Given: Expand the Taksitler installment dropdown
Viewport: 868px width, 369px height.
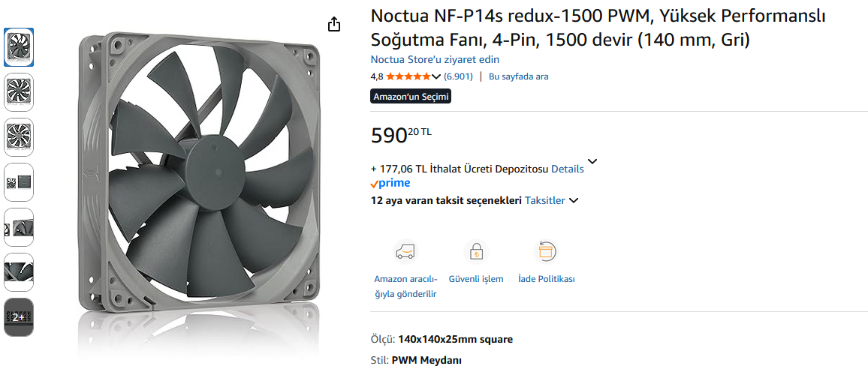Looking at the screenshot, I should [573, 201].
